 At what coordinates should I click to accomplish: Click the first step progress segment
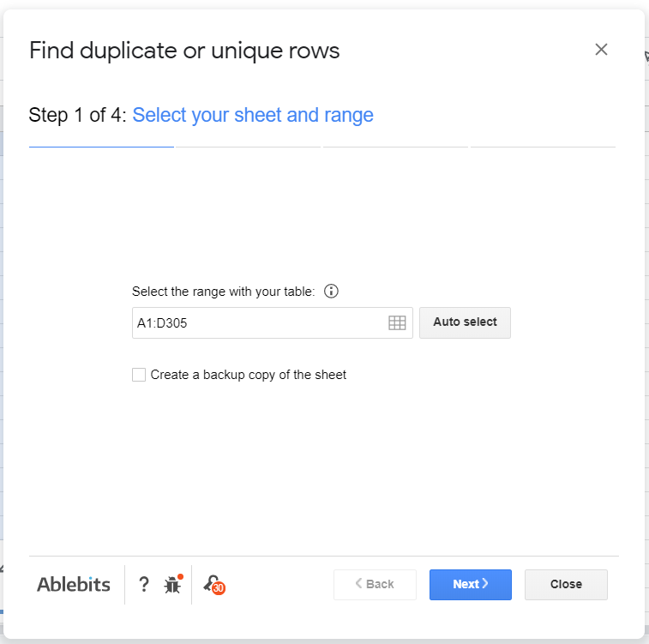[101, 147]
